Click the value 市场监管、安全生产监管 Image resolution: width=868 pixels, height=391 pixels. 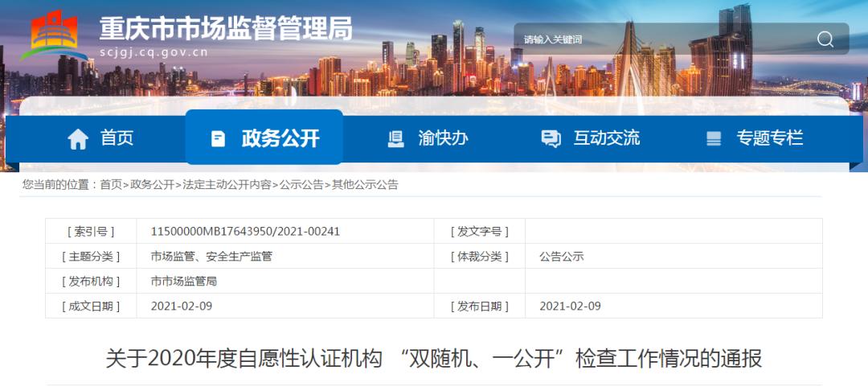pyautogui.click(x=211, y=257)
